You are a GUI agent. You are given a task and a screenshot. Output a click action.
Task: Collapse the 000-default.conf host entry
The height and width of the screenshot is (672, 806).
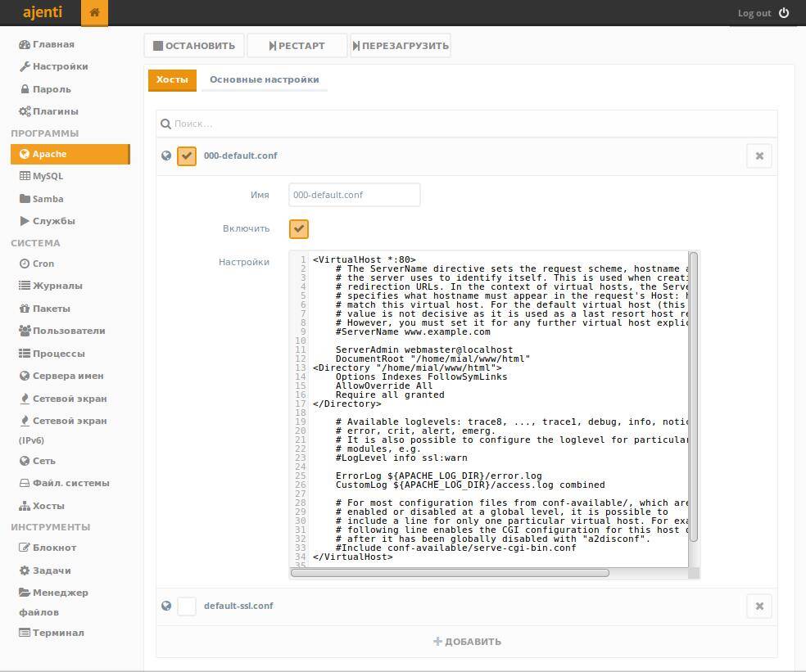coord(240,156)
